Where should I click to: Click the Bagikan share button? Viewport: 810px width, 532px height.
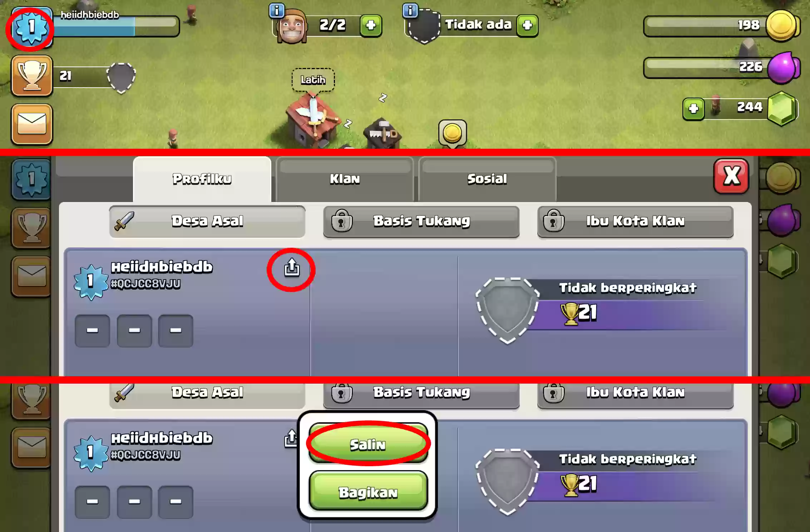368,492
